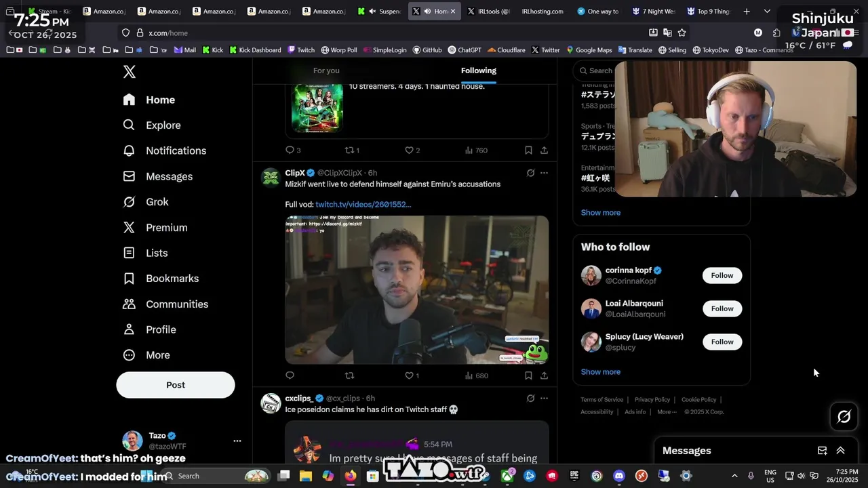View analytics of haunted house post (760)

click(476, 150)
